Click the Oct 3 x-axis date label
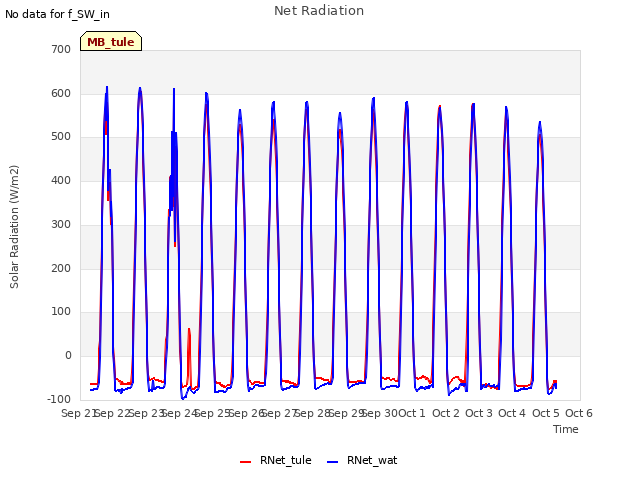 click(x=479, y=413)
